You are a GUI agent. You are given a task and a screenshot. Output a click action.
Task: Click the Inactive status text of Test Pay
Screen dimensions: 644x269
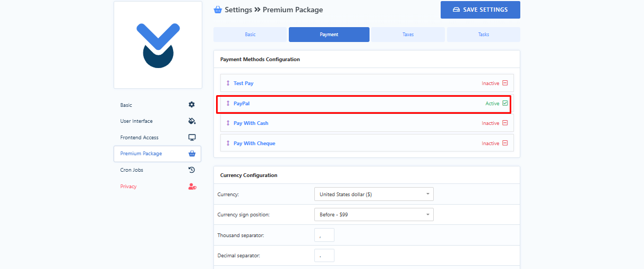coord(491,83)
